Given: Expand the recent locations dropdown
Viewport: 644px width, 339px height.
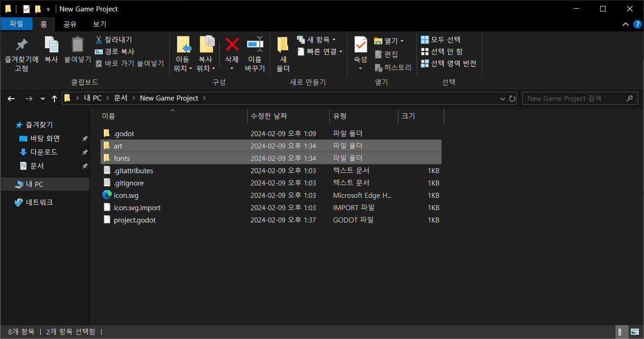Looking at the screenshot, I should click(43, 98).
